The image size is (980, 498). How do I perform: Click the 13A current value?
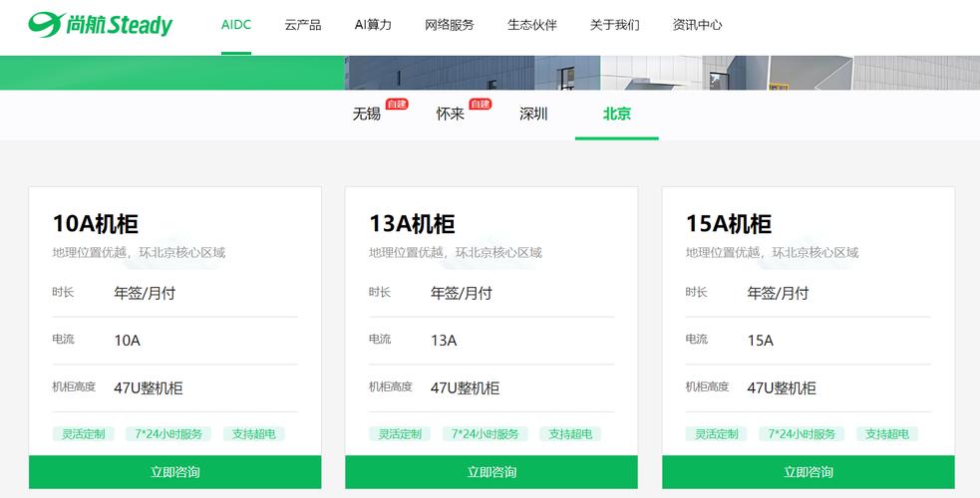tap(444, 341)
